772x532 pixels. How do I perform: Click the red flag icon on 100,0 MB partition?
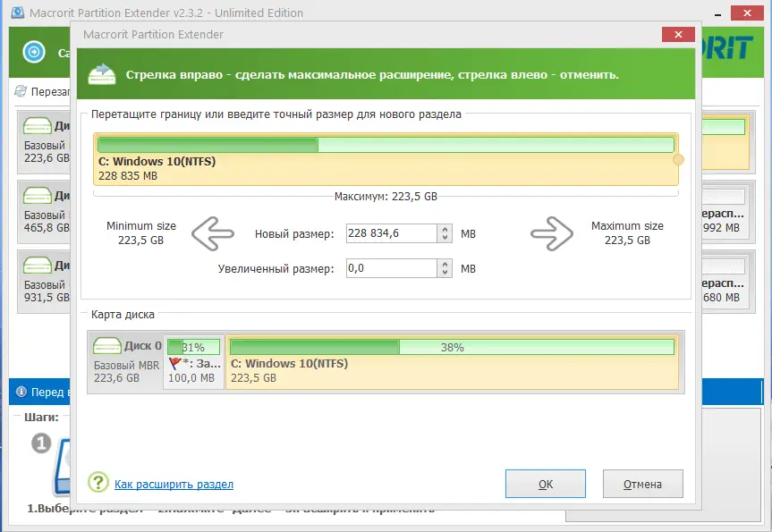click(x=174, y=364)
